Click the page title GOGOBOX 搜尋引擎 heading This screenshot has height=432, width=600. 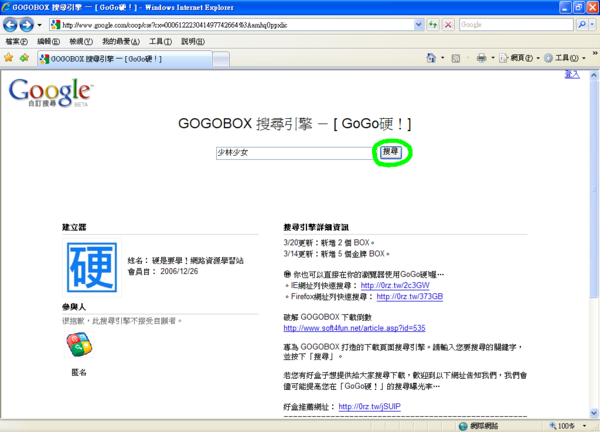tap(295, 124)
